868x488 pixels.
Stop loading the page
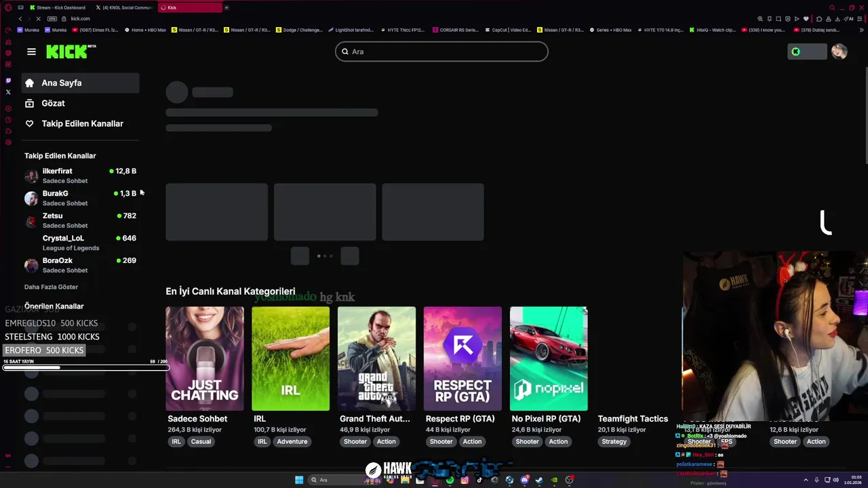tap(39, 19)
